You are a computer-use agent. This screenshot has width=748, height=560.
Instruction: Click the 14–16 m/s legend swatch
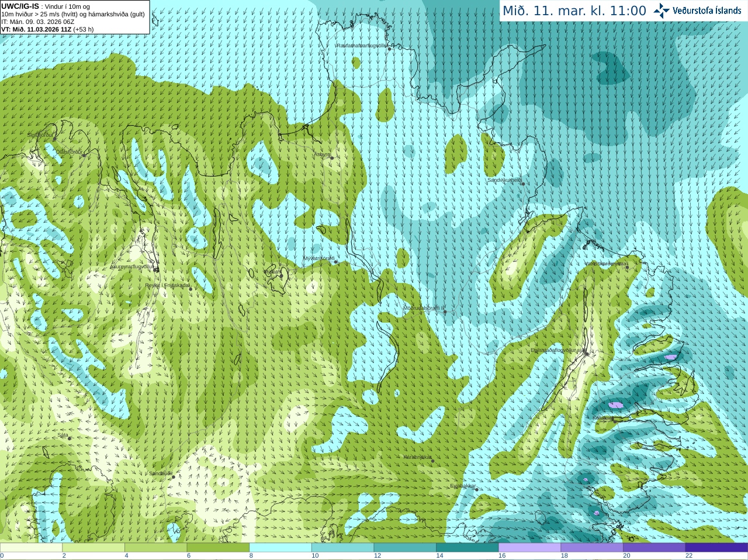tap(467, 548)
